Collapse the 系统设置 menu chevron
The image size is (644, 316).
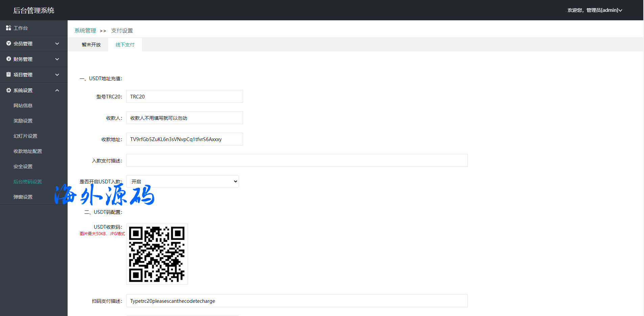tap(57, 90)
